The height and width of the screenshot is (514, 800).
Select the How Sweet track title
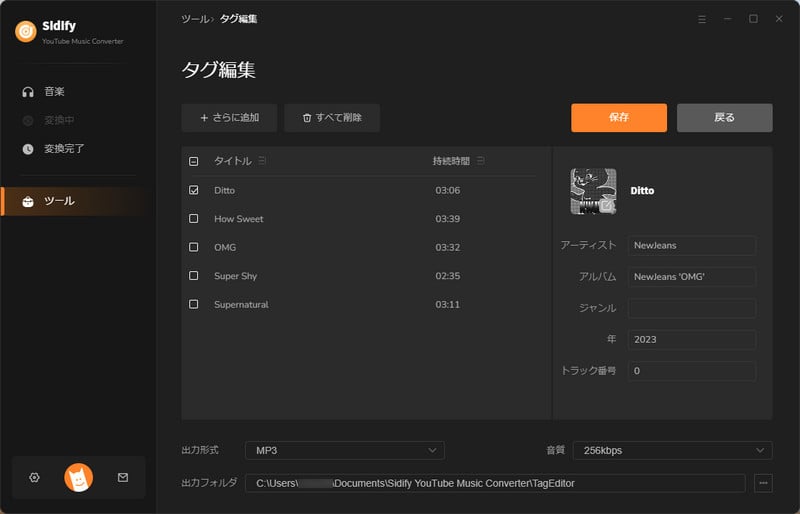[239, 219]
